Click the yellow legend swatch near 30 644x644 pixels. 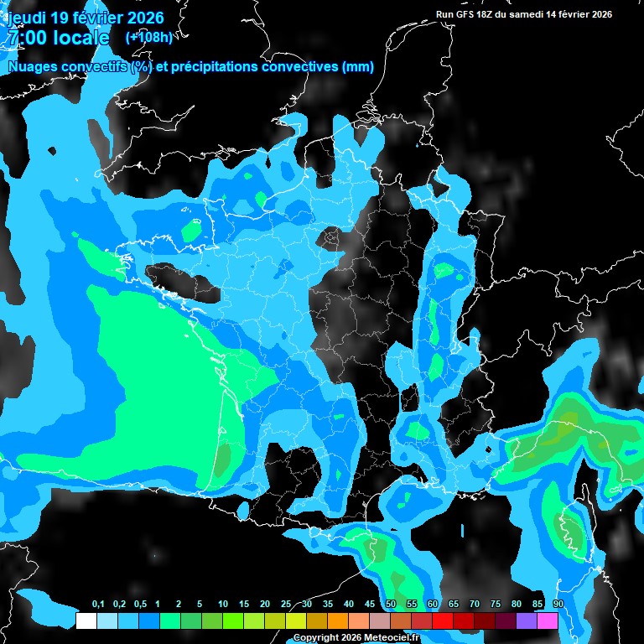pyautogui.click(x=295, y=621)
